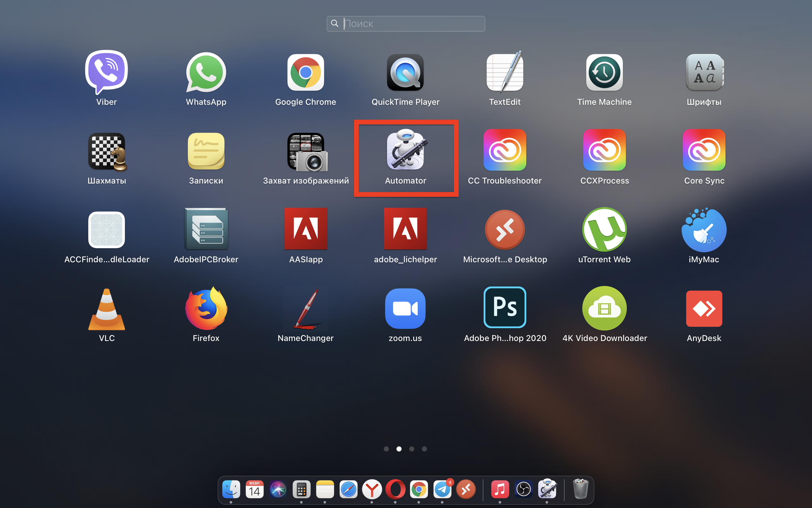Screen dimensions: 812x508
Task: Open Microsoft...e Desktop in Launchpad grid
Action: pyautogui.click(x=505, y=230)
